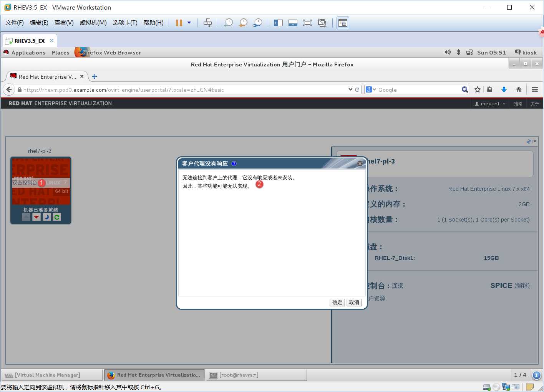
Task: Expand the URL history dropdown arrow
Action: (x=350, y=89)
